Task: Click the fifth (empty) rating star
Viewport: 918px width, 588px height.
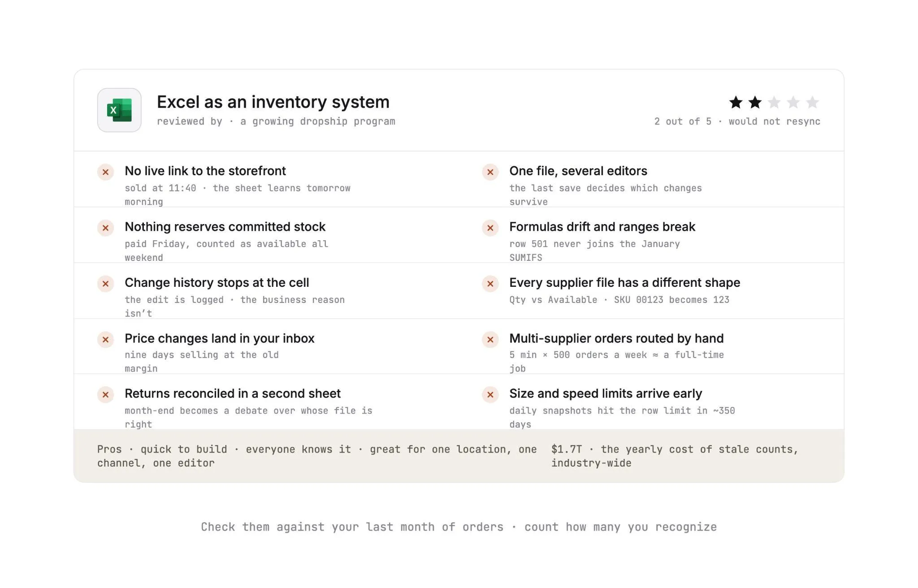Action: click(812, 102)
